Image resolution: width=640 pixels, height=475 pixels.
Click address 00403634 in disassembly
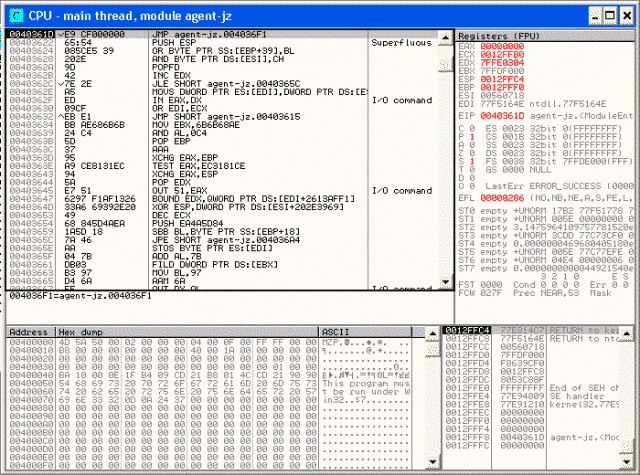point(31,125)
